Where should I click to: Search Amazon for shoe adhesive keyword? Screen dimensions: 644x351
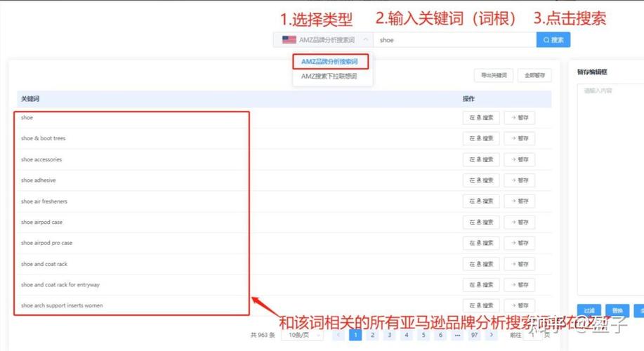(481, 180)
